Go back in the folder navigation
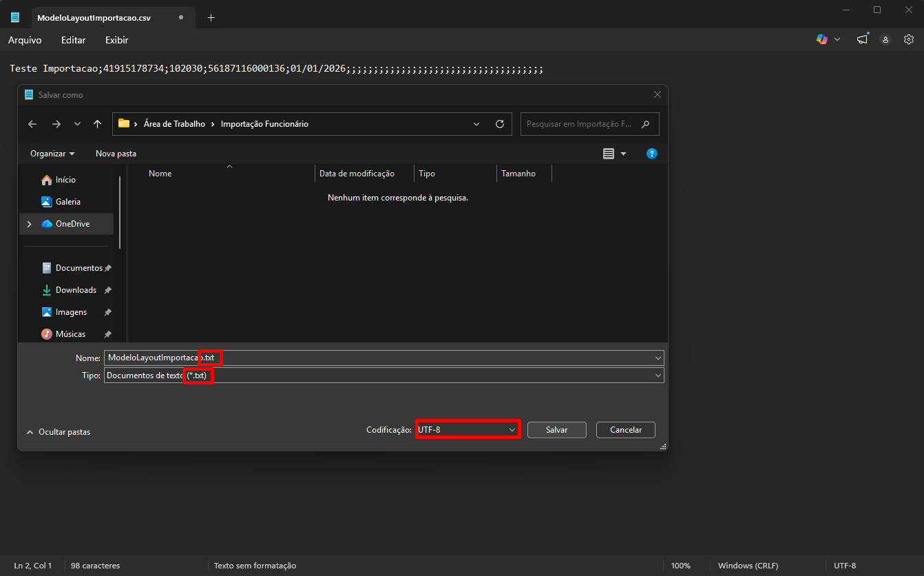Image resolution: width=924 pixels, height=576 pixels. point(32,124)
